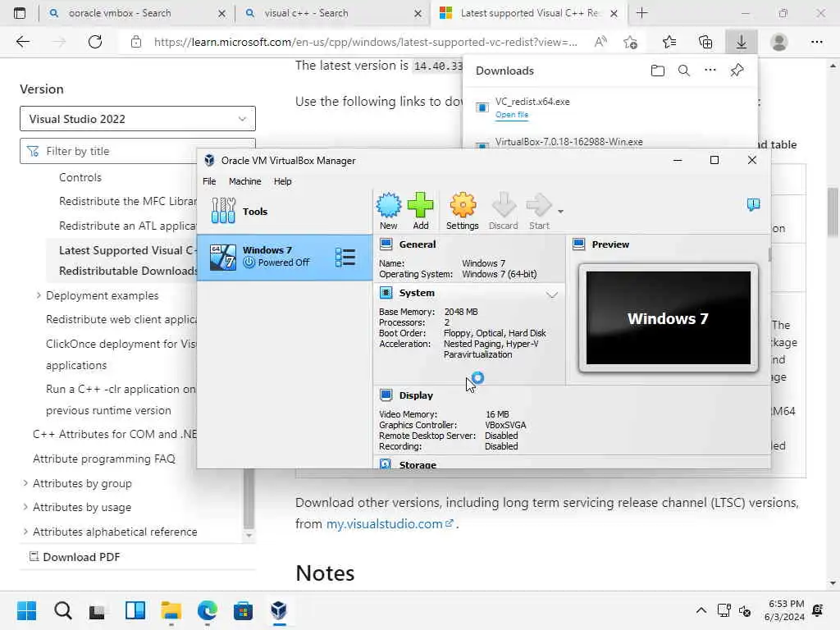Open VirtualBox File menu
Image resolution: width=840 pixels, height=630 pixels.
pyautogui.click(x=209, y=181)
